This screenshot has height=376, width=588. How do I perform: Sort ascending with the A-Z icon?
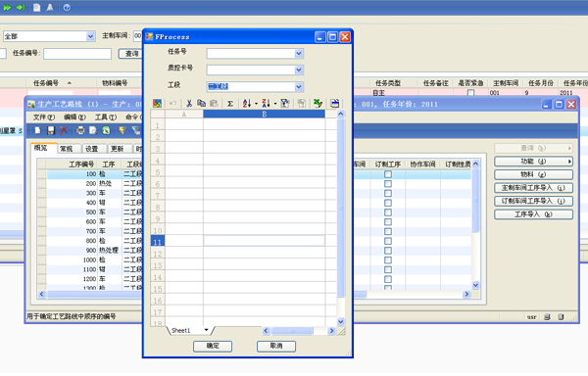pos(247,104)
